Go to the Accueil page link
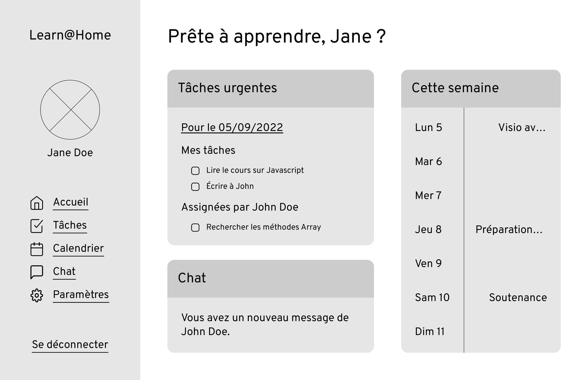The height and width of the screenshot is (380, 588). coord(71,202)
